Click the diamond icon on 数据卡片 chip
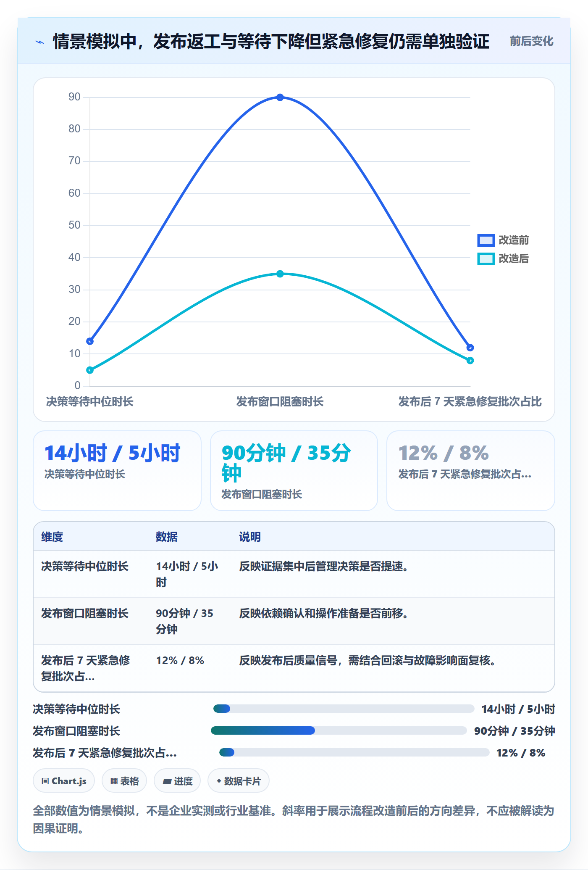 pyautogui.click(x=219, y=781)
